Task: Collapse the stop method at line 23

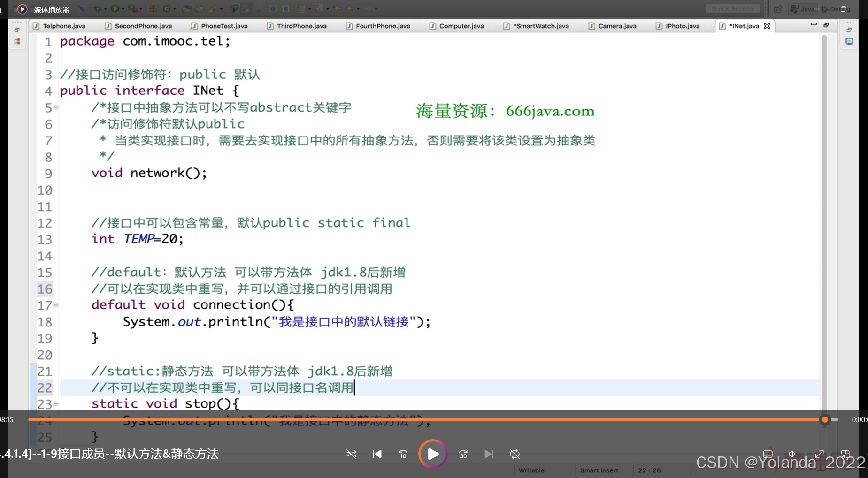Action: 56,403
